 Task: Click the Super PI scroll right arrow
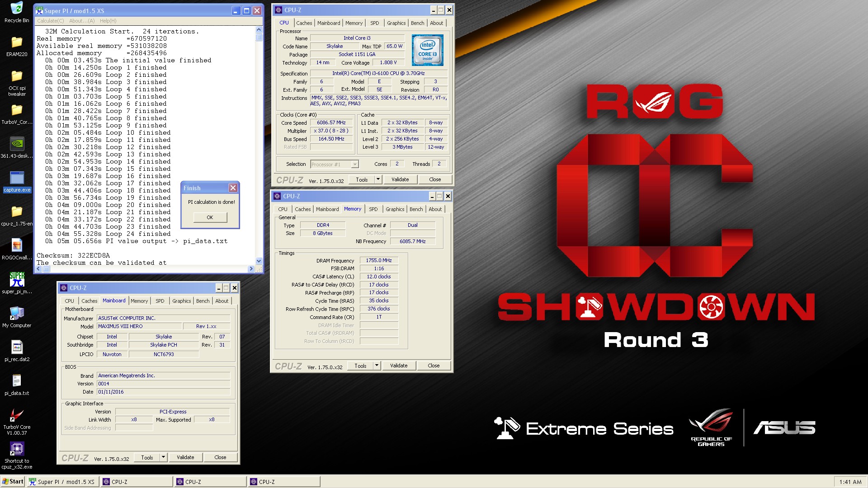tap(251, 269)
